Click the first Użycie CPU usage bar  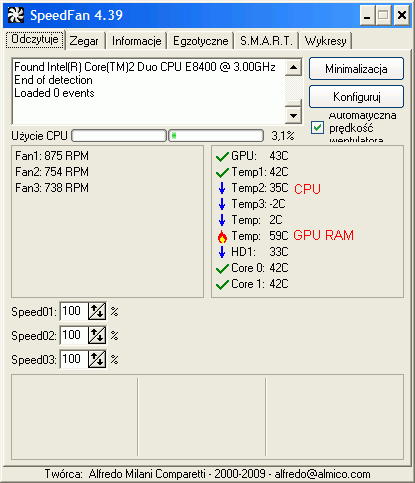point(119,136)
